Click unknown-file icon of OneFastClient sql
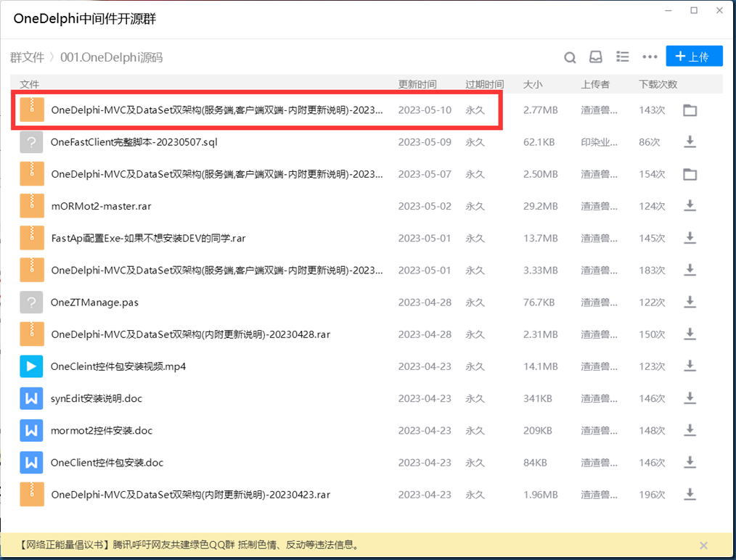The width and height of the screenshot is (736, 560). pos(31,141)
